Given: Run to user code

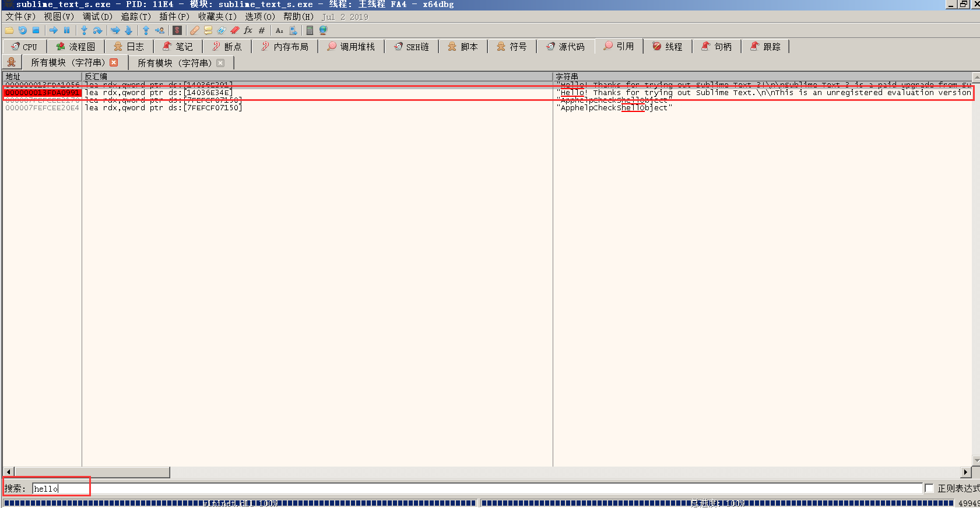Looking at the screenshot, I should (159, 30).
